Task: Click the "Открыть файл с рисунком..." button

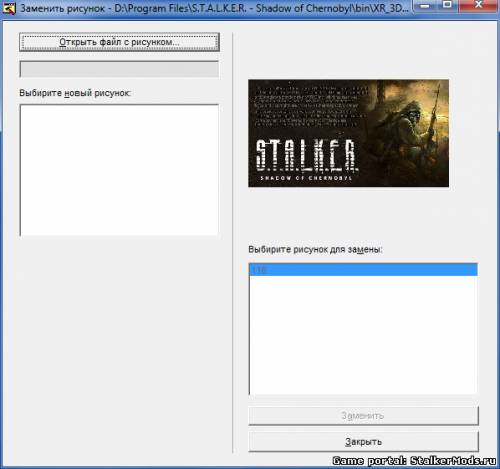Action: pos(119,42)
